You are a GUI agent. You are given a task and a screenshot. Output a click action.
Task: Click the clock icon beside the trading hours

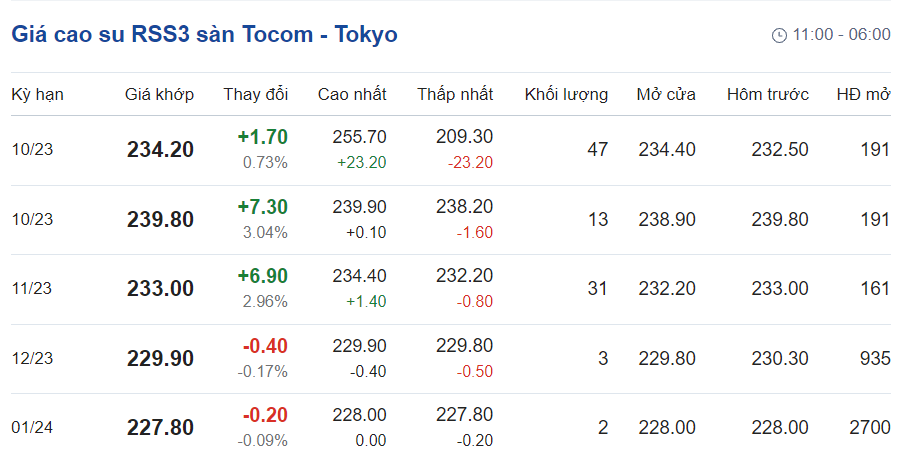pyautogui.click(x=779, y=35)
